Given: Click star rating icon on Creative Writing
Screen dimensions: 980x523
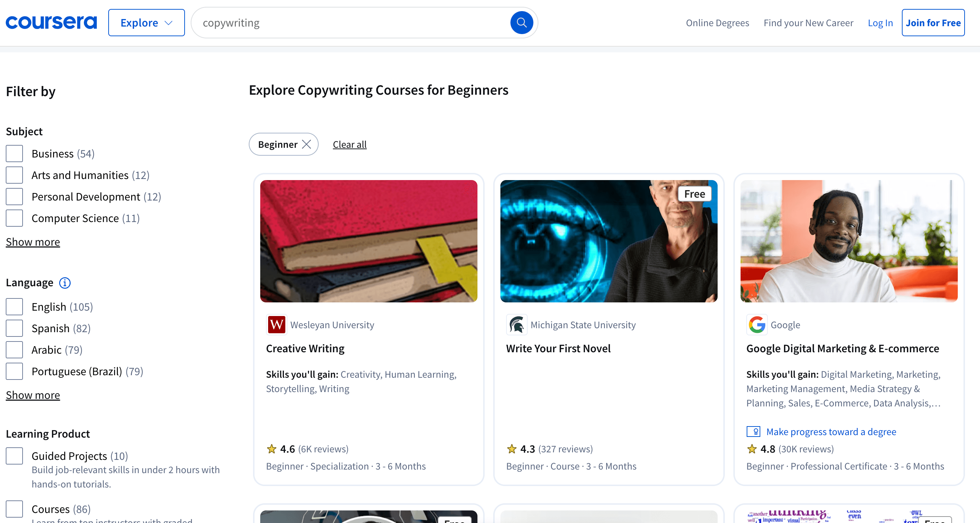Looking at the screenshot, I should (x=271, y=449).
